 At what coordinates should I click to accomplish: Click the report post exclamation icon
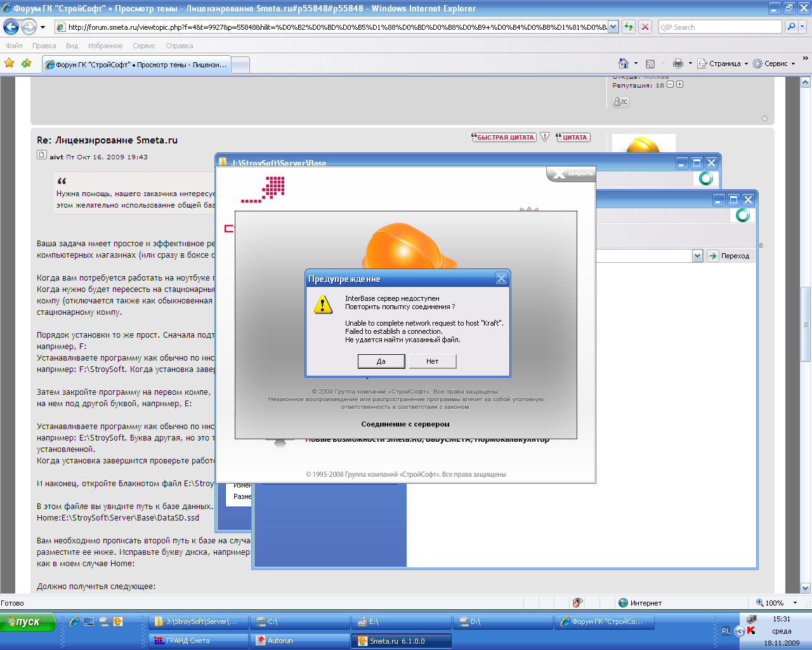tap(545, 137)
